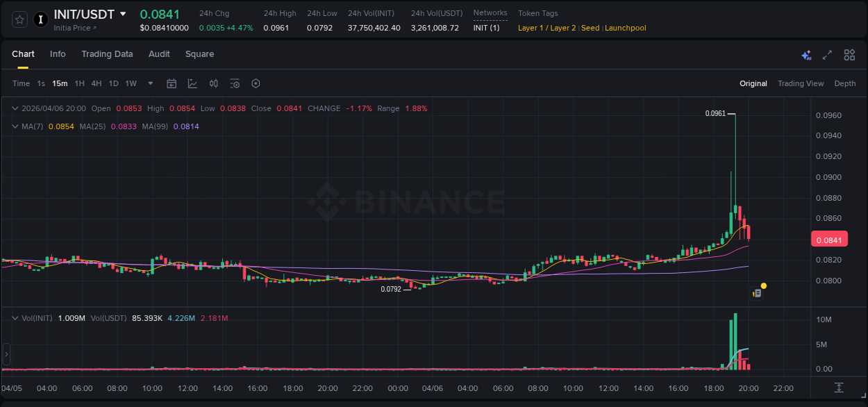Click the 24h Vol(USDT) value 3,261,008.72
This screenshot has height=407, width=868.
coord(435,28)
